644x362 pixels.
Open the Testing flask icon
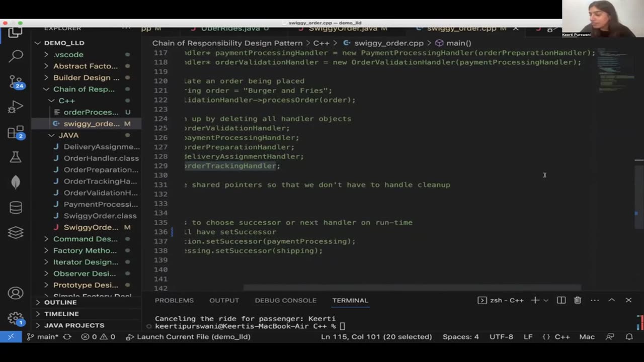(16, 157)
